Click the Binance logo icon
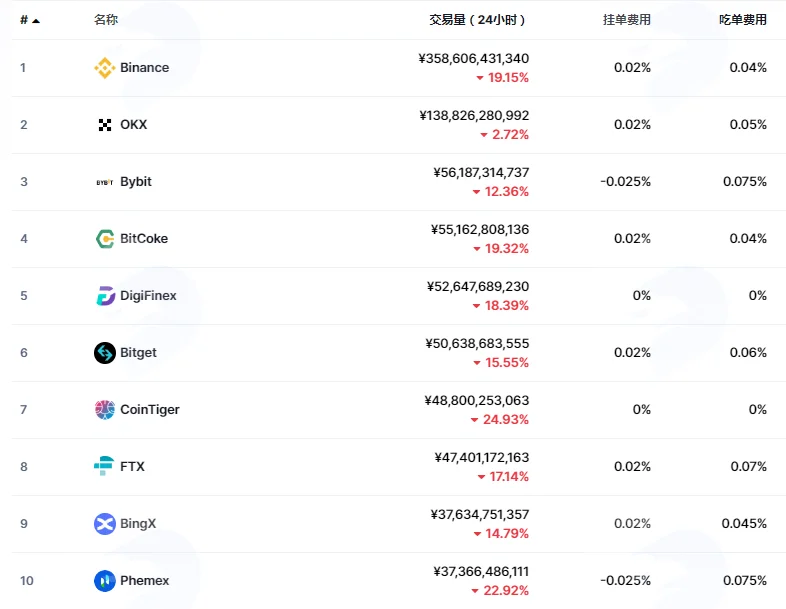 pyautogui.click(x=104, y=68)
